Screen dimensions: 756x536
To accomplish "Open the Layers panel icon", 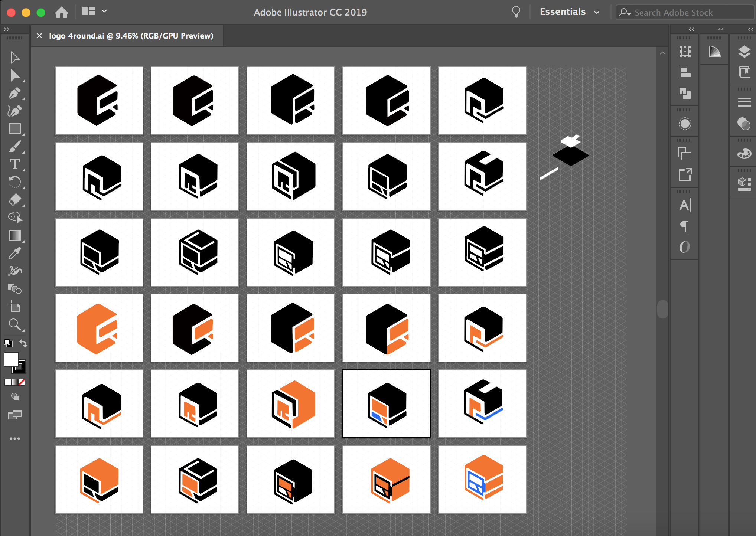I will point(744,52).
